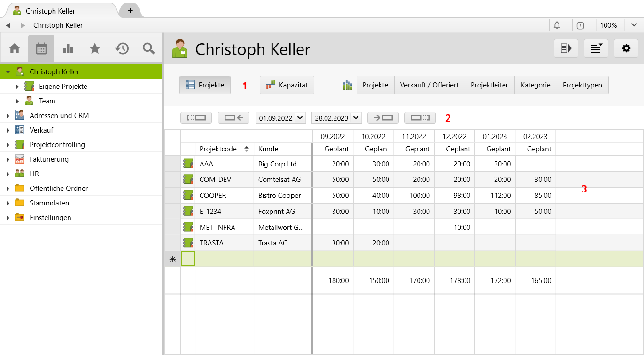Click the COOPER project row icon
This screenshot has width=644, height=355.
tap(188, 196)
